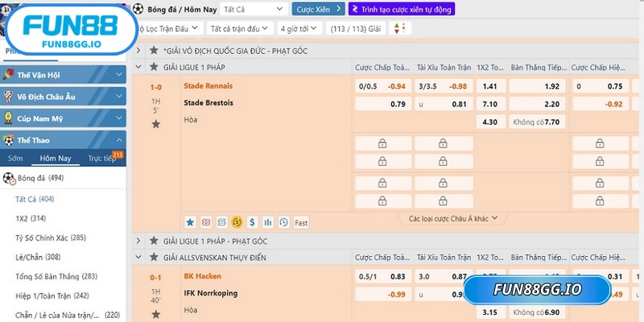
Task: Expand Các loại cược Châu Á khác
Action: (453, 218)
